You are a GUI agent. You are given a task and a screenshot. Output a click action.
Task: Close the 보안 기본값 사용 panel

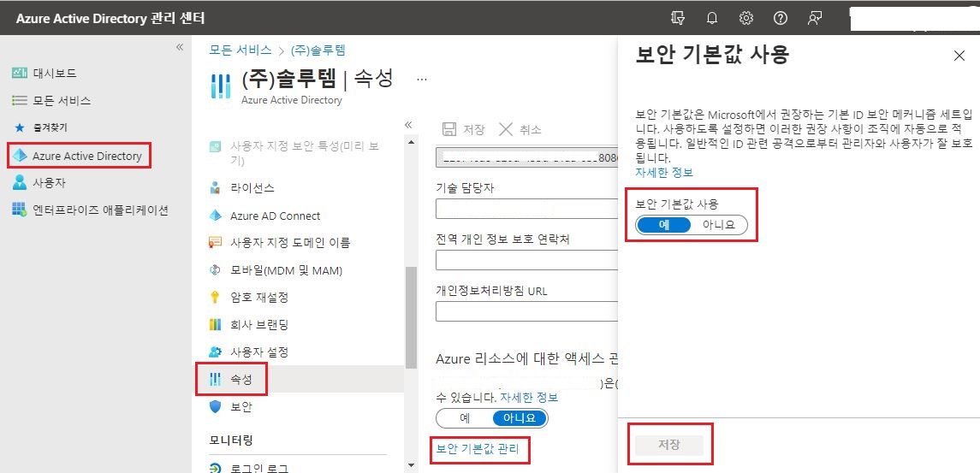959,56
